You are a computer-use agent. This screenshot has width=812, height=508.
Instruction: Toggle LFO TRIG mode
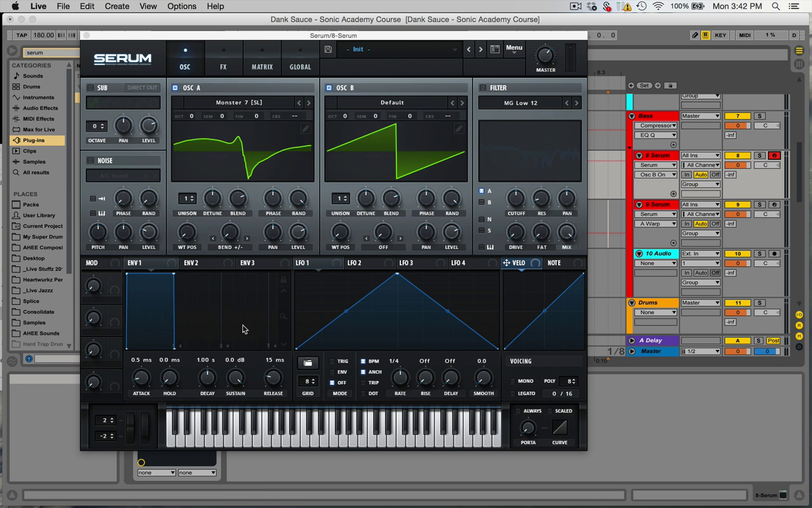[332, 361]
